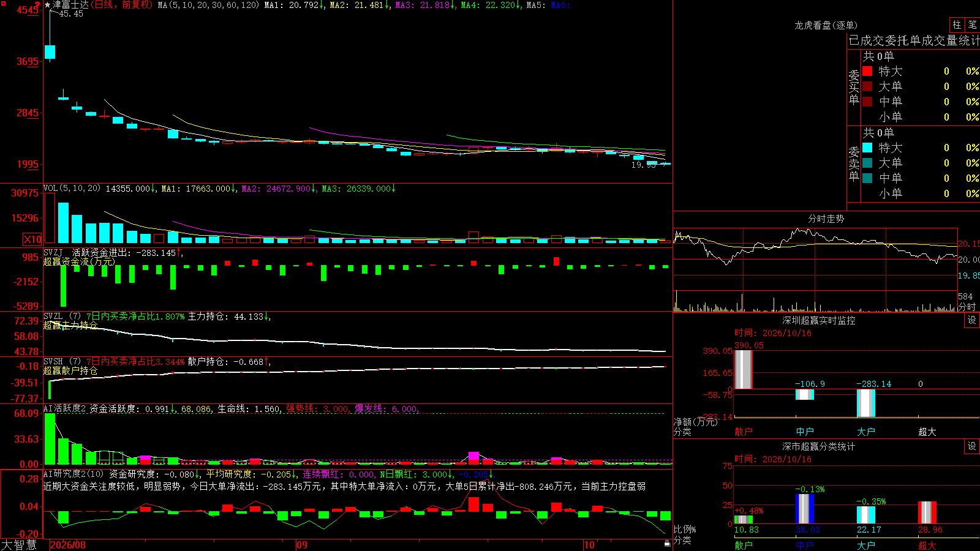The height and width of the screenshot is (551, 980).
Task: Click the 深市超赢分类统计 panel heading
Action: pos(819,446)
